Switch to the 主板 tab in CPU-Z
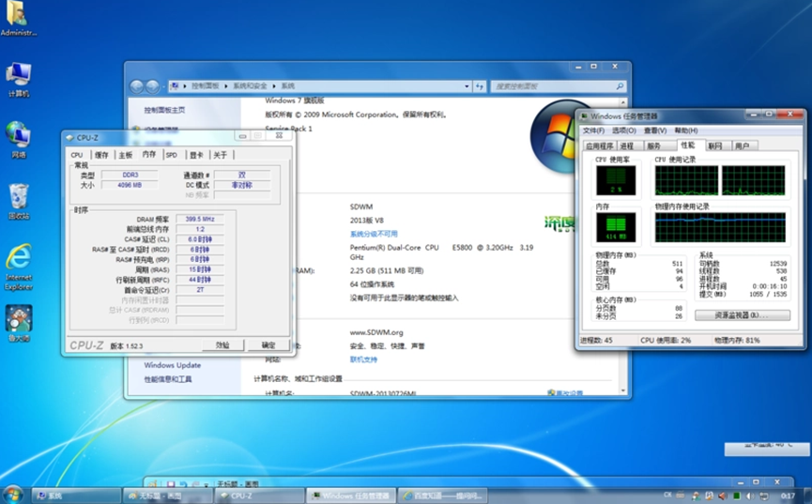The width and height of the screenshot is (812, 504). 126,155
